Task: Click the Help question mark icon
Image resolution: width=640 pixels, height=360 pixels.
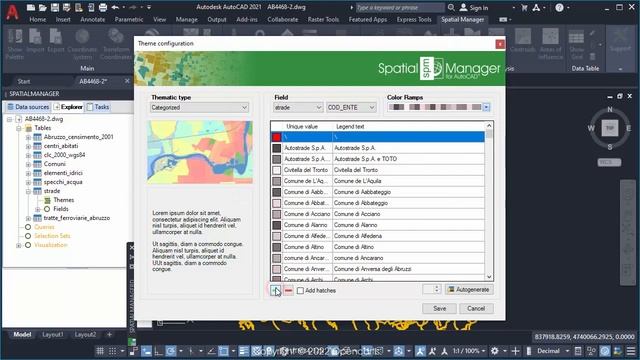Action: (559, 7)
